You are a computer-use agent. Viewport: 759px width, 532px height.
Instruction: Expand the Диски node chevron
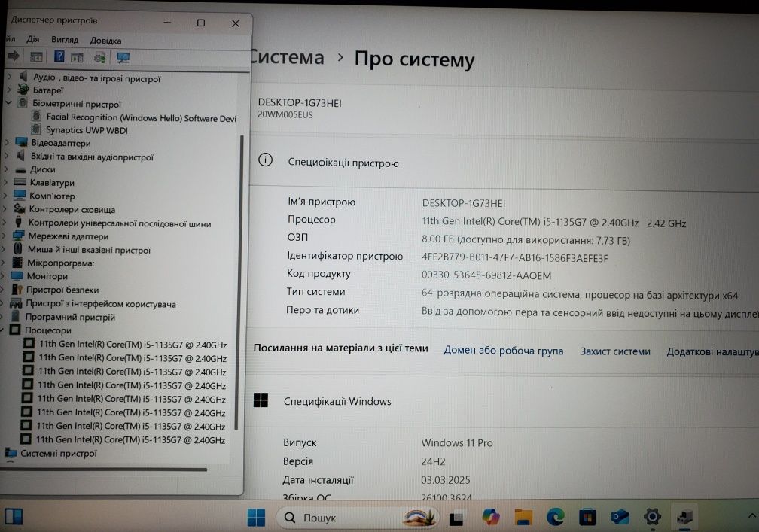pyautogui.click(x=6, y=169)
